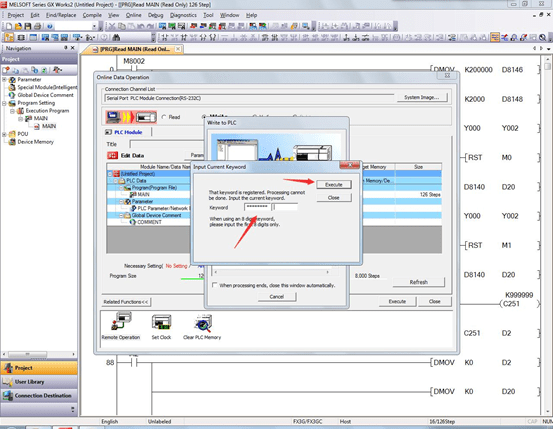553x429 pixels.
Task: Select the Read radio button
Action: pyautogui.click(x=164, y=117)
